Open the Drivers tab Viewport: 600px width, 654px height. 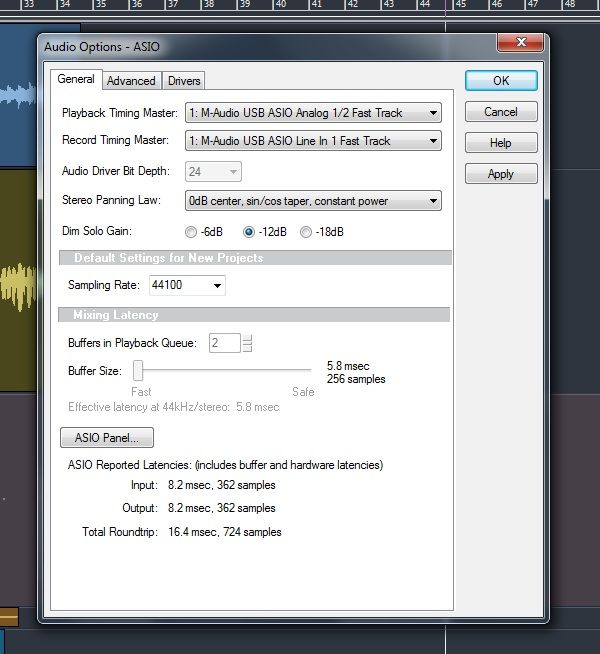click(x=184, y=81)
